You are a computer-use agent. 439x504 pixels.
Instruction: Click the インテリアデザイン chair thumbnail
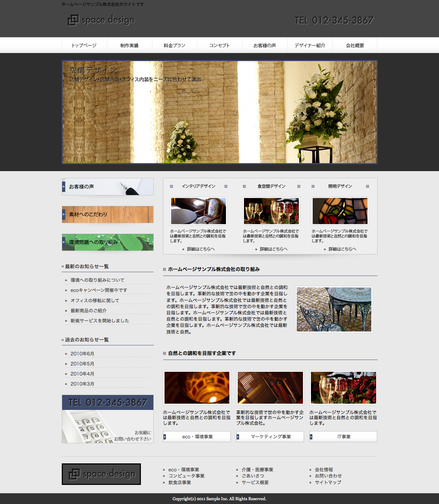pos(199,211)
